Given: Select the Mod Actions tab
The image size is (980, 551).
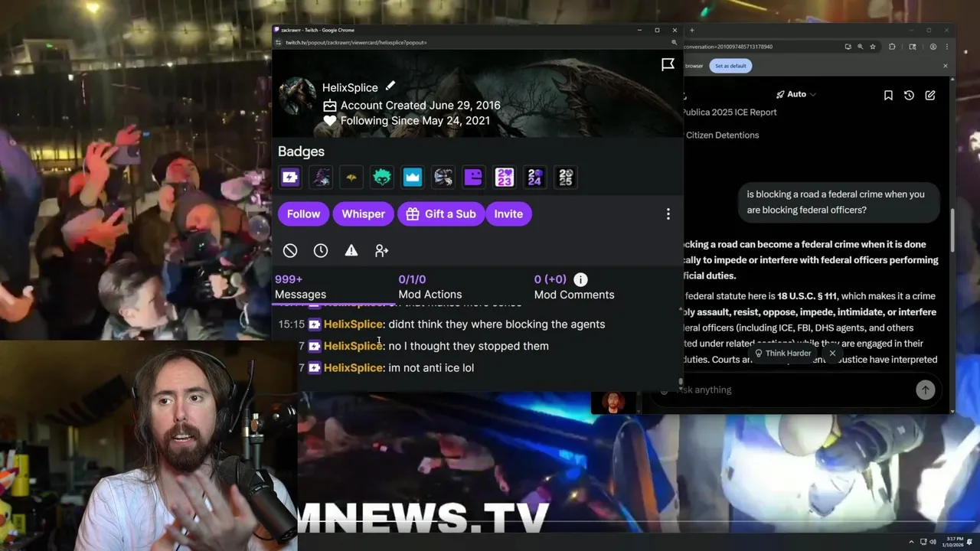Looking at the screenshot, I should 430,287.
